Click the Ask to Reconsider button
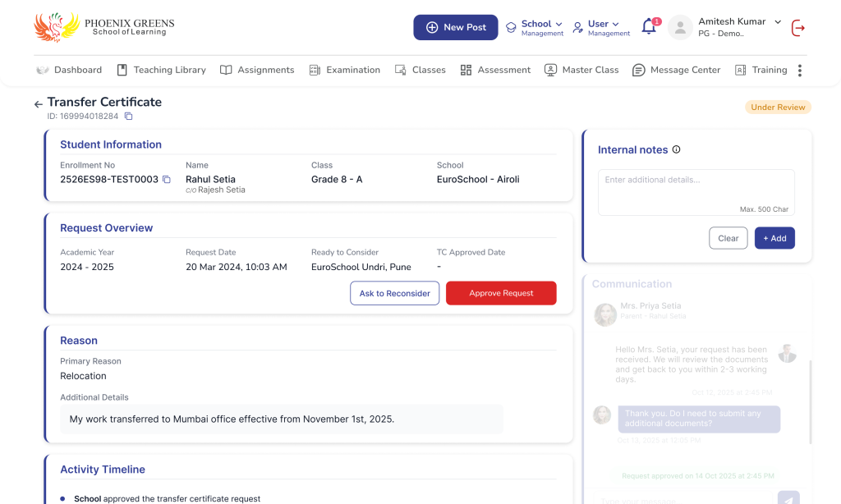 click(394, 293)
